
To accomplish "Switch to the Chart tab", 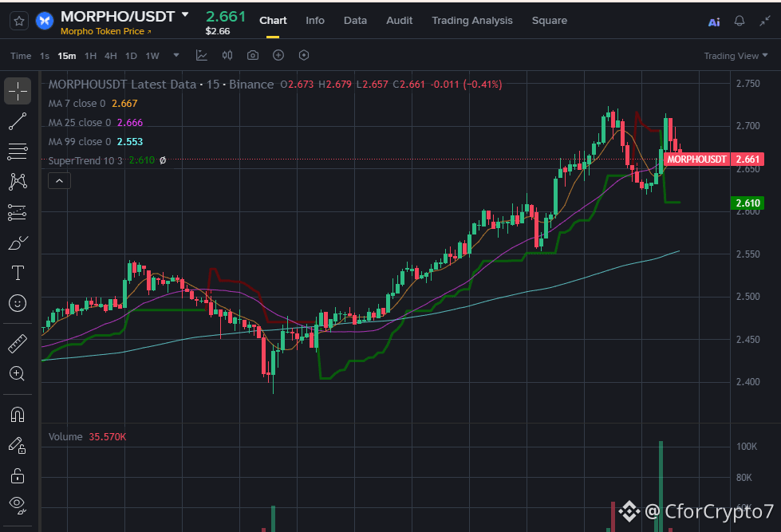I will pyautogui.click(x=273, y=21).
